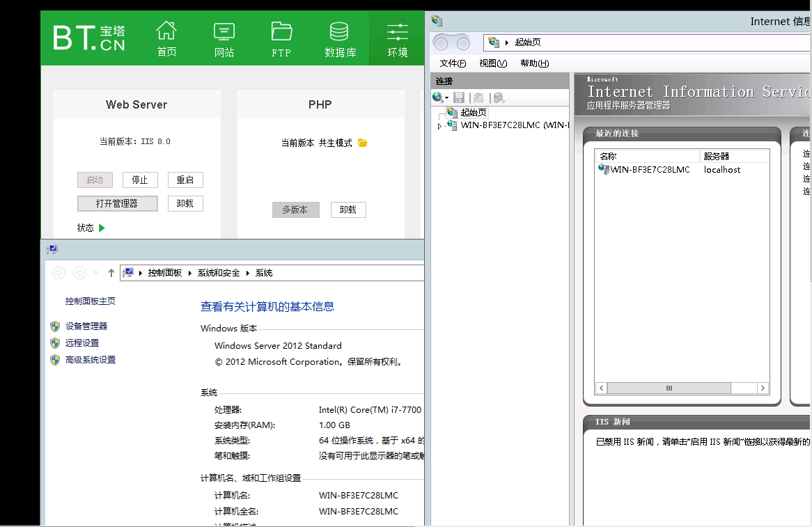Viewport: 812px width, 527px height.
Task: Click Windows Server 2012 Standard text
Action: pos(278,346)
